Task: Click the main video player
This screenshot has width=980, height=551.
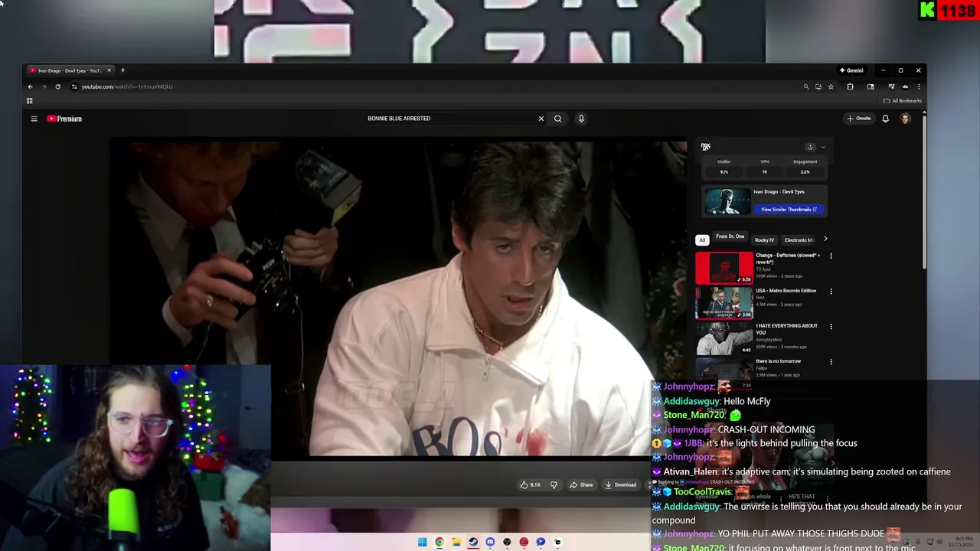Action: (x=398, y=298)
